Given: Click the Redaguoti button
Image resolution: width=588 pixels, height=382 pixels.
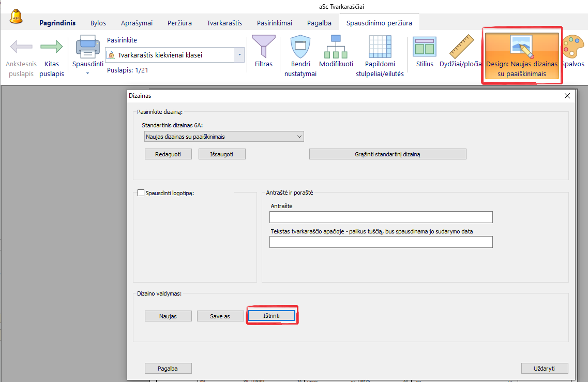Looking at the screenshot, I should coord(168,154).
